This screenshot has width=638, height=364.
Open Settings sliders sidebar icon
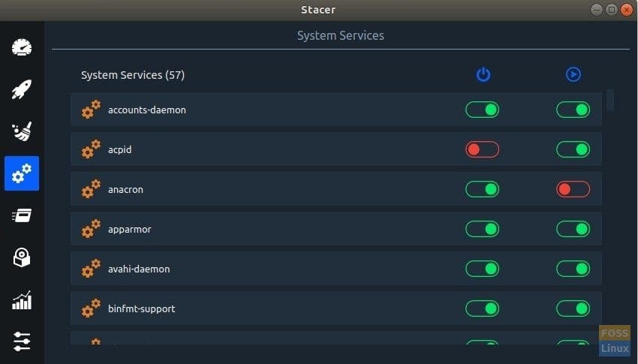[x=22, y=341]
